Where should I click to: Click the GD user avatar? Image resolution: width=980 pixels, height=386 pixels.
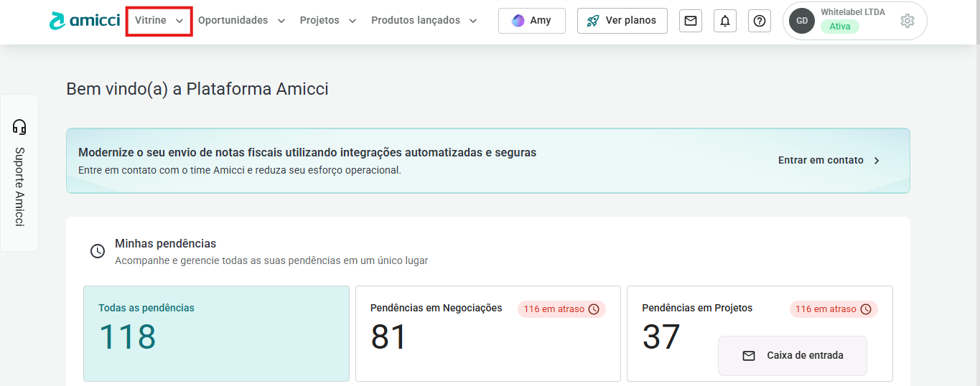801,21
